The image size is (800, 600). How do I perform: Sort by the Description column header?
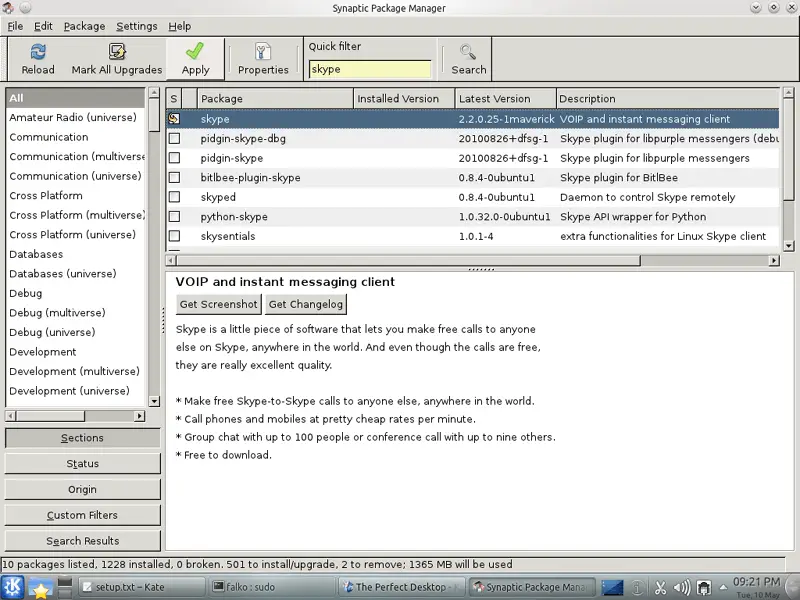pyautogui.click(x=667, y=98)
